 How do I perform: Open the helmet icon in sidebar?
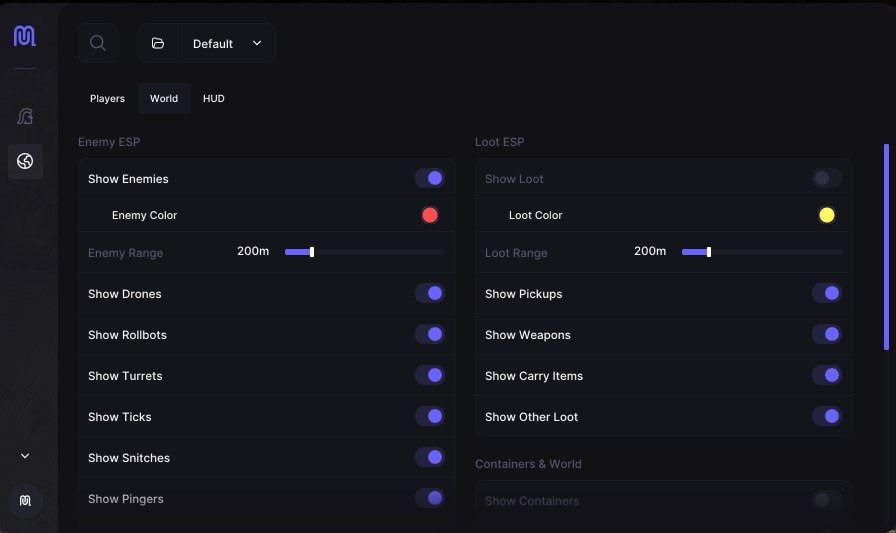[25, 117]
